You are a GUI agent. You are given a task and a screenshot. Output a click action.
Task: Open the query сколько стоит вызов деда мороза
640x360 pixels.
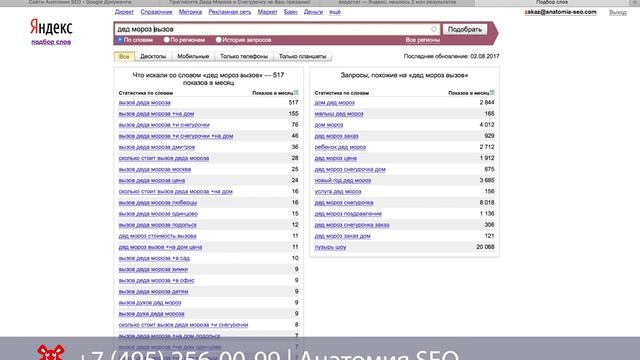coord(164,158)
